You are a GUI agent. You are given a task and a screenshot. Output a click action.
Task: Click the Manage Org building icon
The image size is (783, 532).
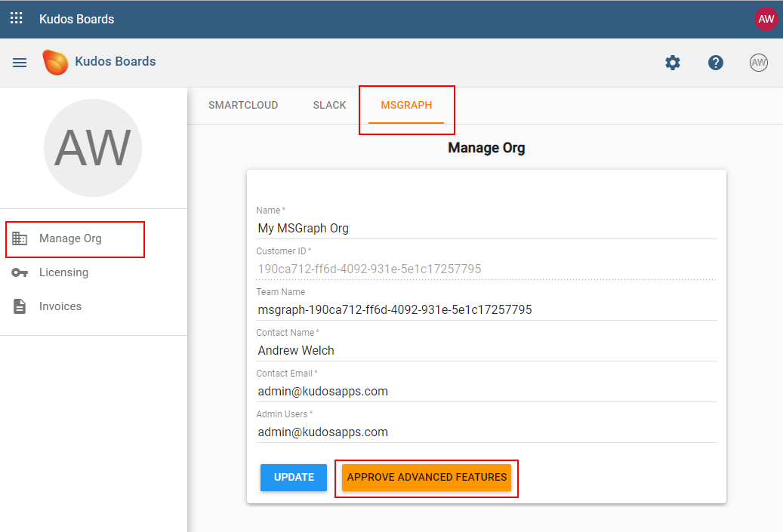tap(20, 238)
